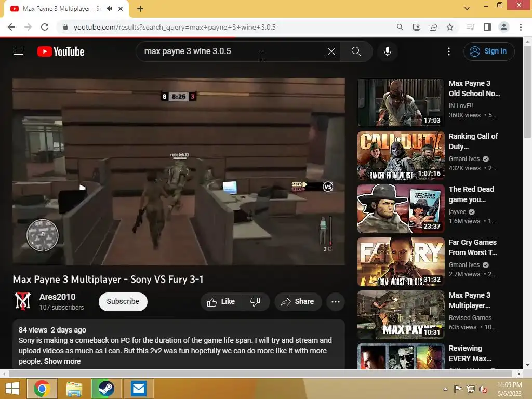
Task: Click the address bar URL
Action: coord(175,27)
